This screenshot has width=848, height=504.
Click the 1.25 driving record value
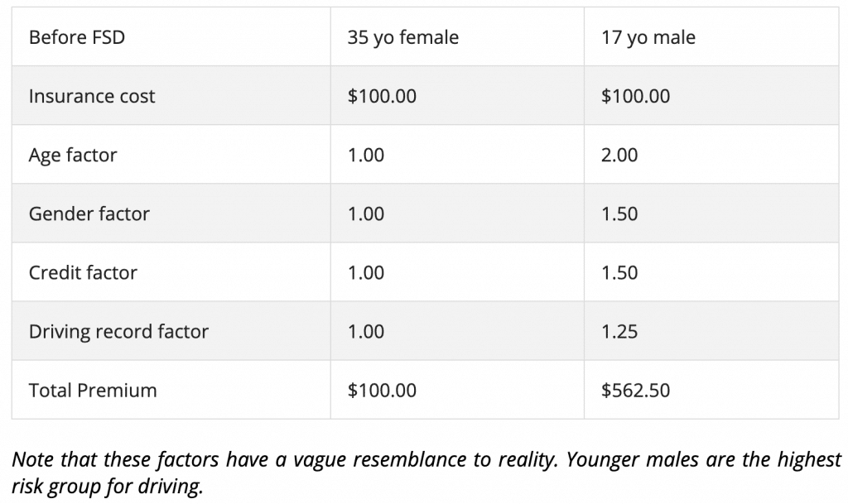tap(619, 331)
